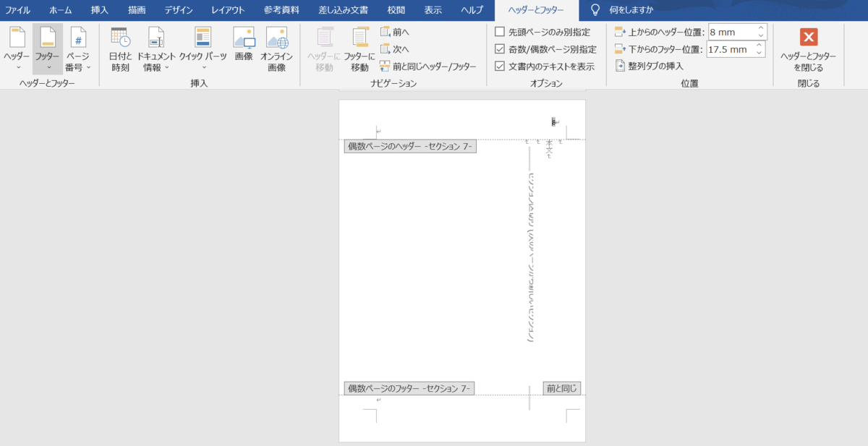Click フッターに移動 navigation button
Image resolution: width=868 pixels, height=446 pixels.
(x=360, y=48)
